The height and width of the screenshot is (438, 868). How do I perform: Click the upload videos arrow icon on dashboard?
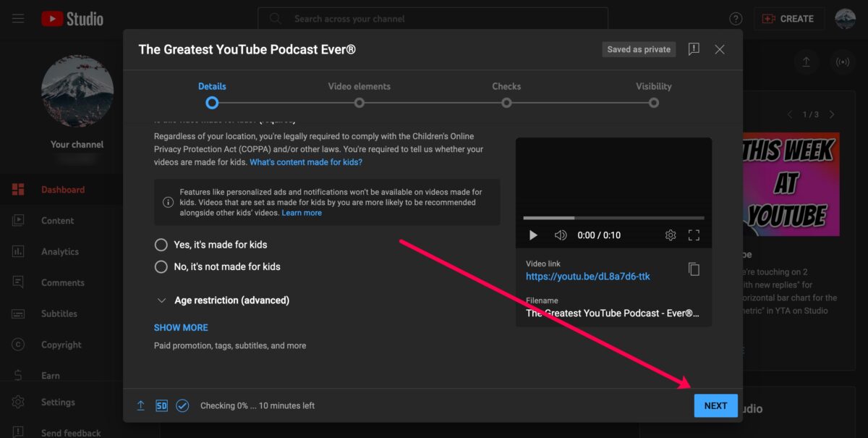click(x=806, y=62)
